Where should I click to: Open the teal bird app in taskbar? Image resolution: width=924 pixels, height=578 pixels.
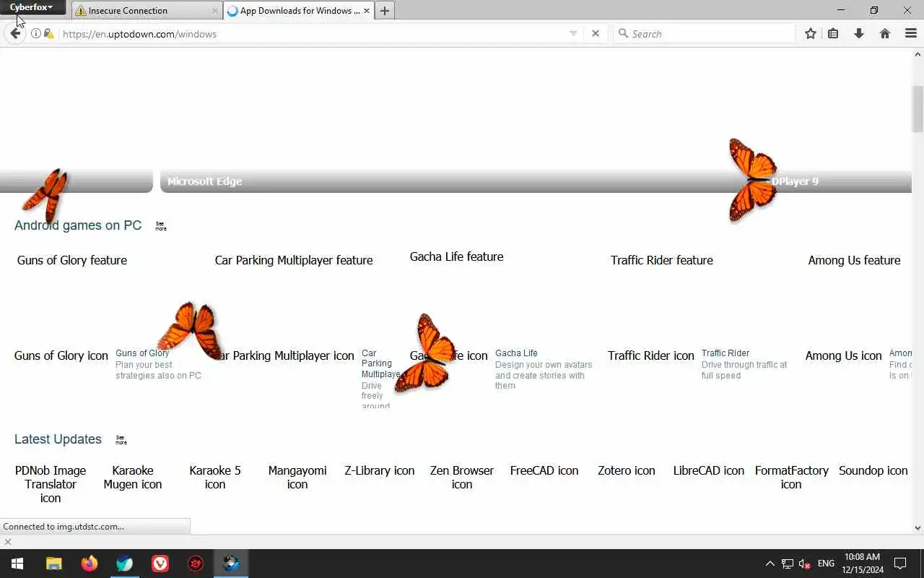125,564
